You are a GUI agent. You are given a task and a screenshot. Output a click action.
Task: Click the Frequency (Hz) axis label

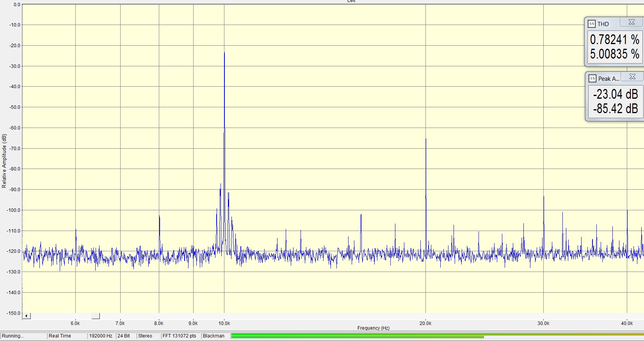(x=374, y=328)
